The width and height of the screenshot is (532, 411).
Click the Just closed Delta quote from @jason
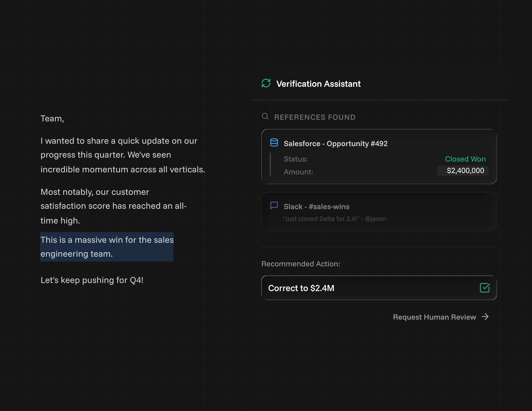click(x=334, y=219)
